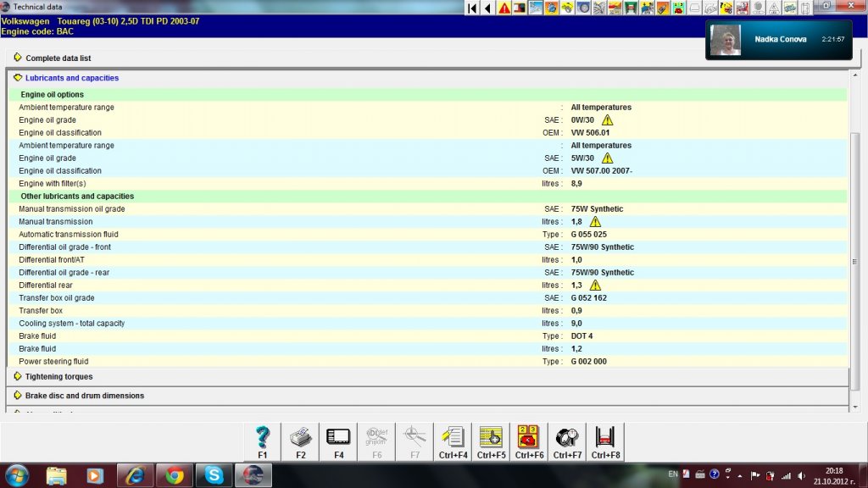Click the Ctrl+F6 red car icon
868x488 pixels.
[x=529, y=438]
